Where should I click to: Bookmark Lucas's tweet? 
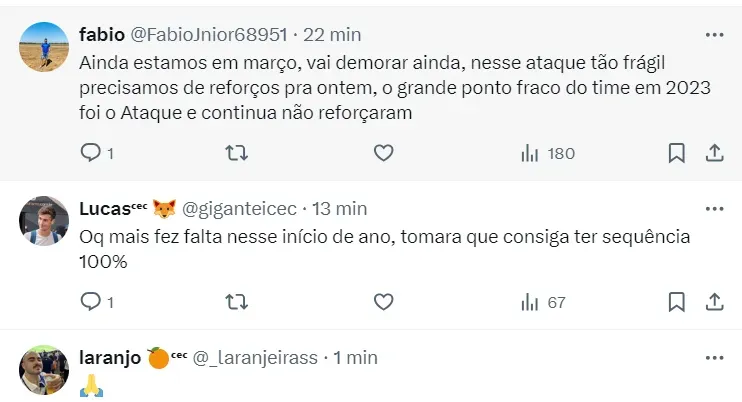click(676, 301)
